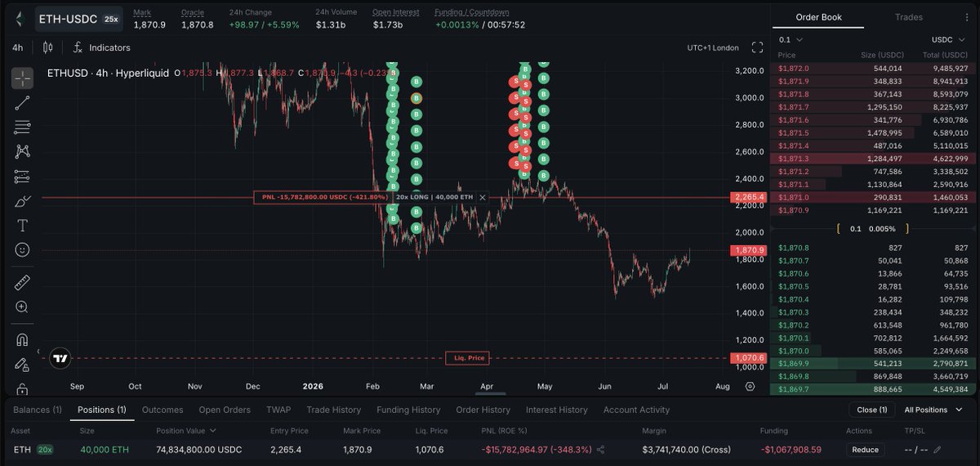Screen dimensions: 980x466
Task: Open the Balances (1) tab
Action: 38,410
